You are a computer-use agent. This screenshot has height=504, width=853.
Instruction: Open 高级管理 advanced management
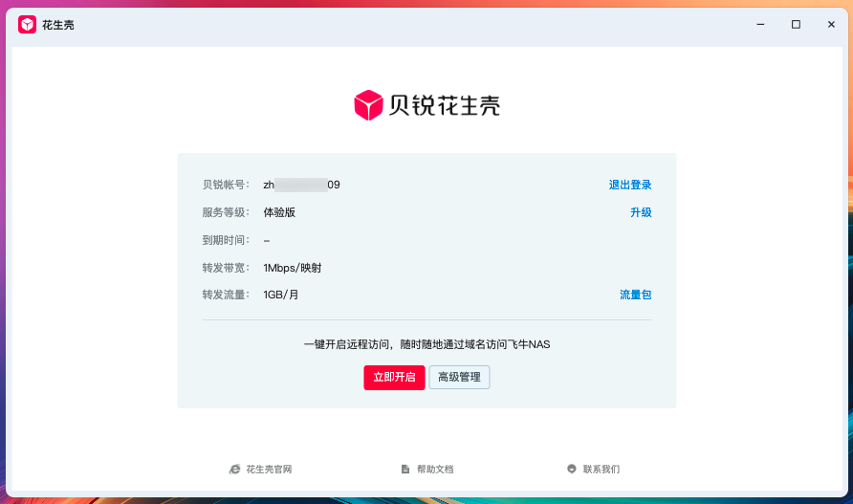point(459,377)
